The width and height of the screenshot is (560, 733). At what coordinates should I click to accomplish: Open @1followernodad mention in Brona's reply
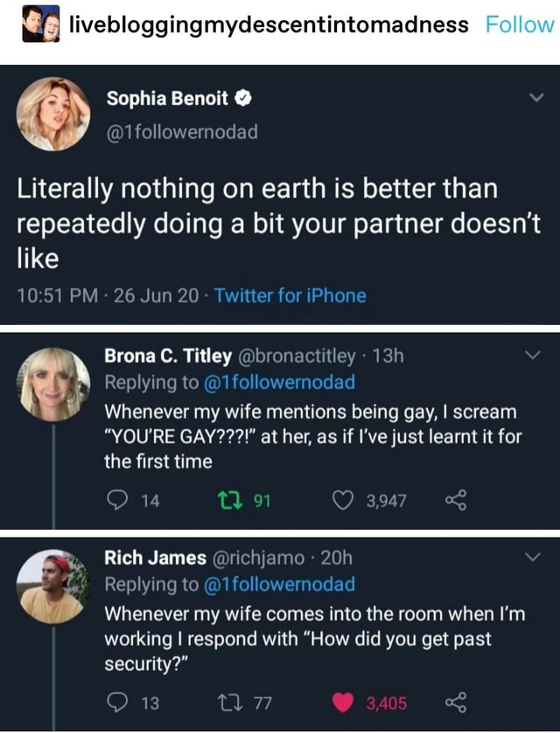(x=279, y=382)
